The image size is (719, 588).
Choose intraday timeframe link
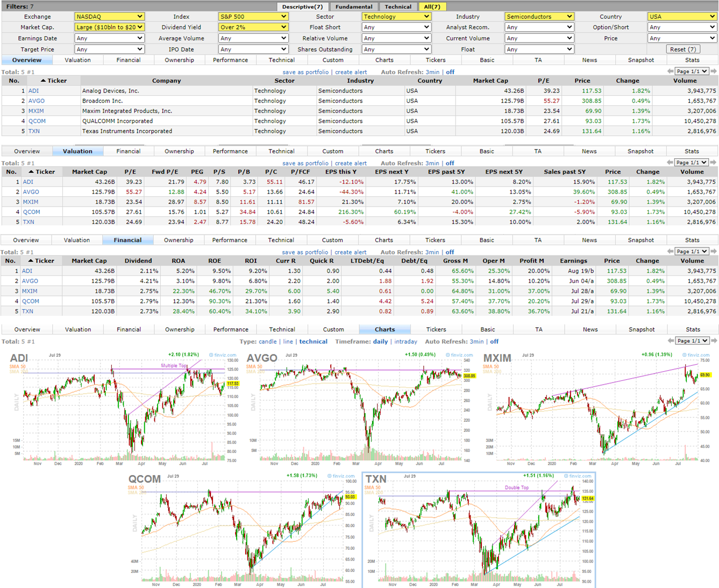tap(405, 342)
